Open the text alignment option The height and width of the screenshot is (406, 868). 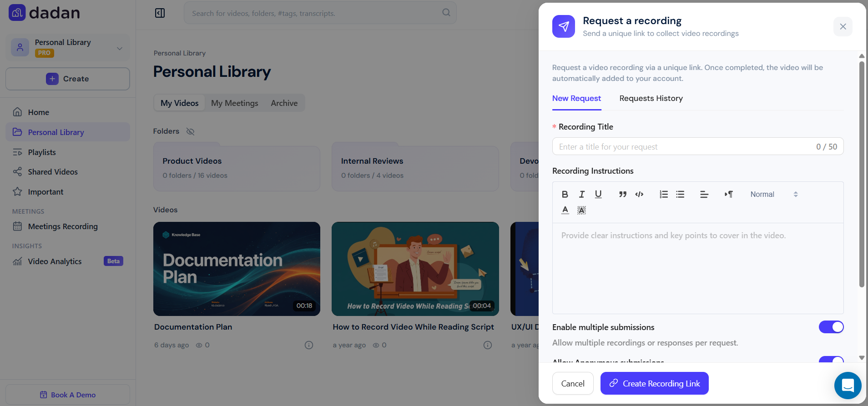pyautogui.click(x=704, y=194)
